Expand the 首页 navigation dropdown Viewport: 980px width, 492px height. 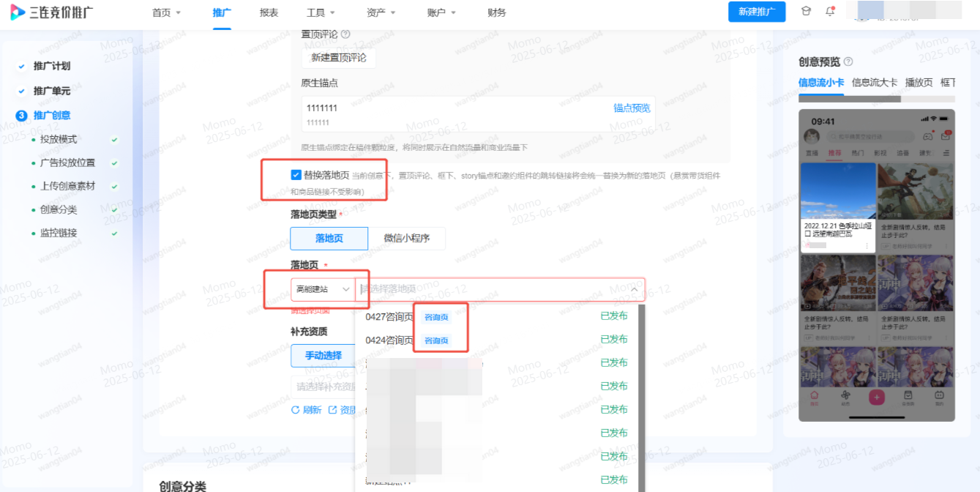[x=165, y=12]
